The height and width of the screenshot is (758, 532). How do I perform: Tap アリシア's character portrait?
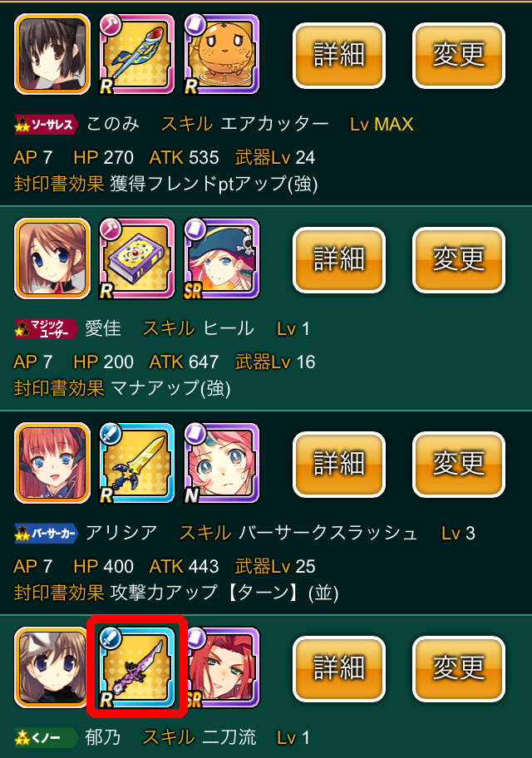[52, 463]
